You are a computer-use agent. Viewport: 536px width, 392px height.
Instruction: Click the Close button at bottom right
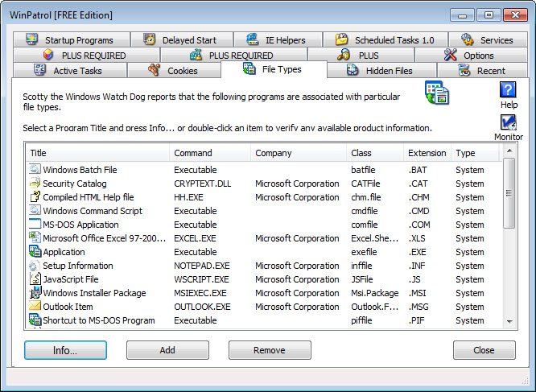tap(484, 350)
